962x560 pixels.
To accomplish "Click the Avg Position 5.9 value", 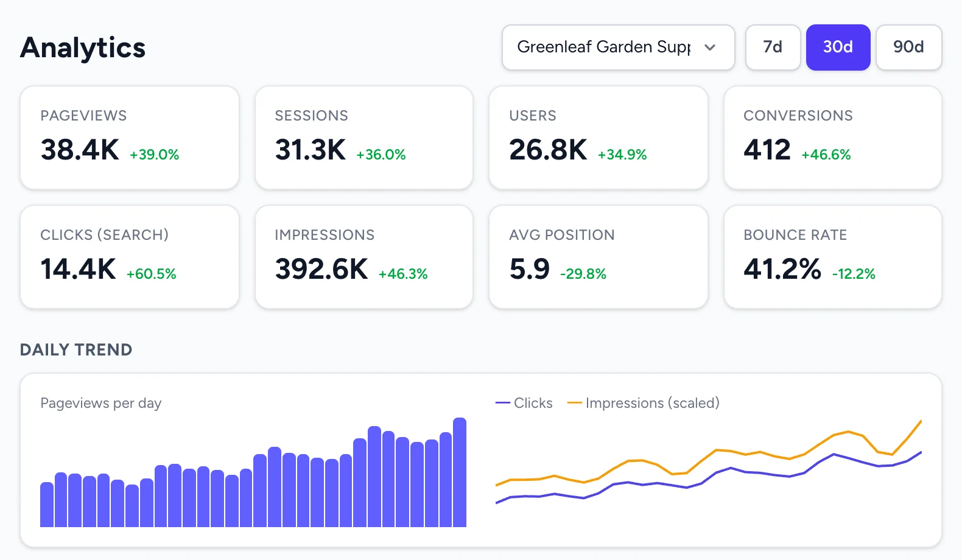I will 530,269.
